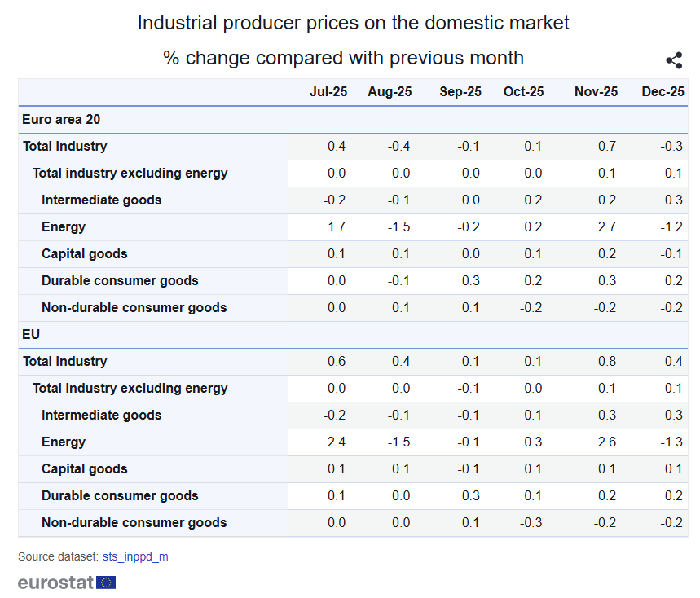Select Euro area Total industry row label
Viewport: 700px width, 598px height.
65,147
